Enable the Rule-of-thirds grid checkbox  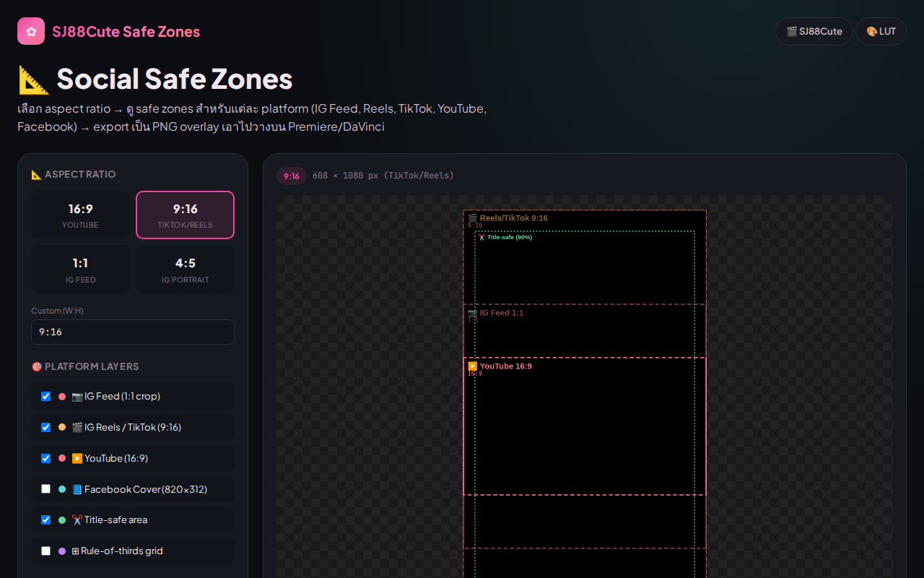tap(46, 551)
